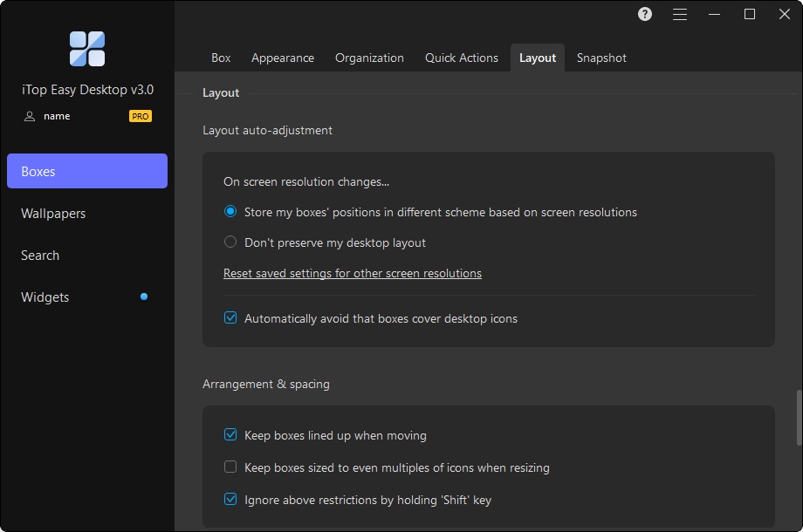Enable Keep boxes sized to even multiples
This screenshot has width=803, height=532.
pos(230,467)
